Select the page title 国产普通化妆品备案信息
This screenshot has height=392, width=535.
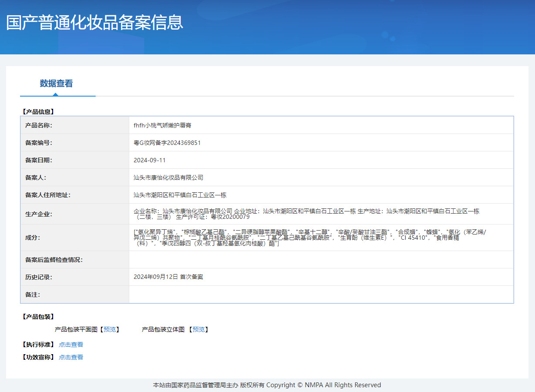click(x=95, y=23)
